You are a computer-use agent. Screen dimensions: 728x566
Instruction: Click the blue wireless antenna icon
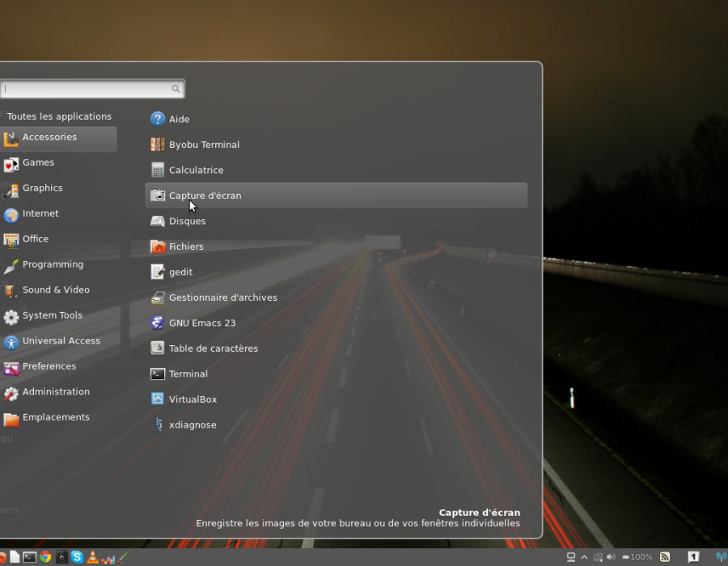[722, 557]
